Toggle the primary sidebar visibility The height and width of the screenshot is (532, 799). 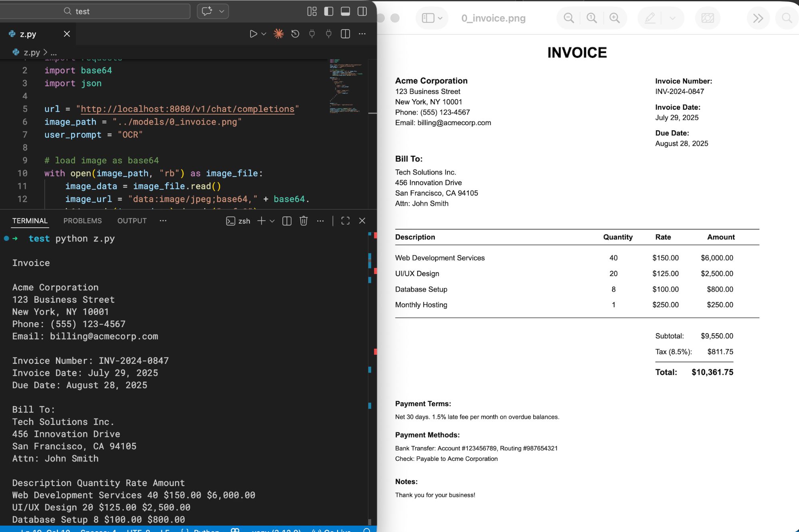pyautogui.click(x=328, y=11)
